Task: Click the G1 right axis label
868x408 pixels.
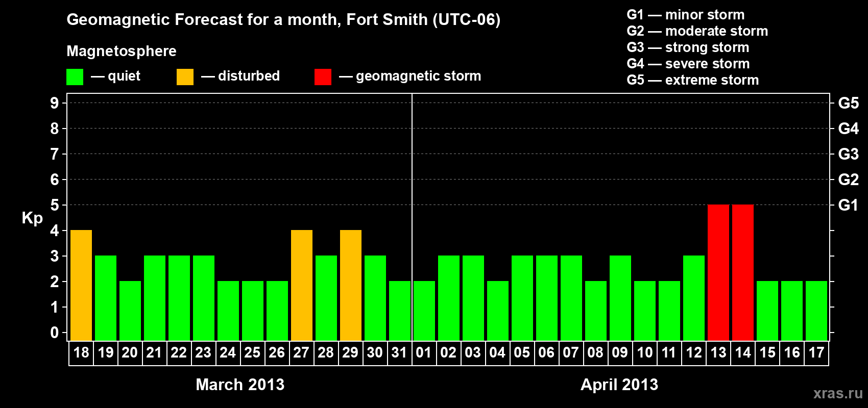Action: (x=849, y=205)
